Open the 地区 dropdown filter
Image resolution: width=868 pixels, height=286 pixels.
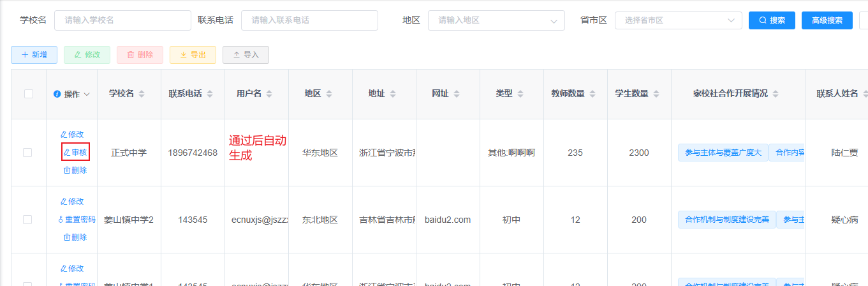[496, 20]
